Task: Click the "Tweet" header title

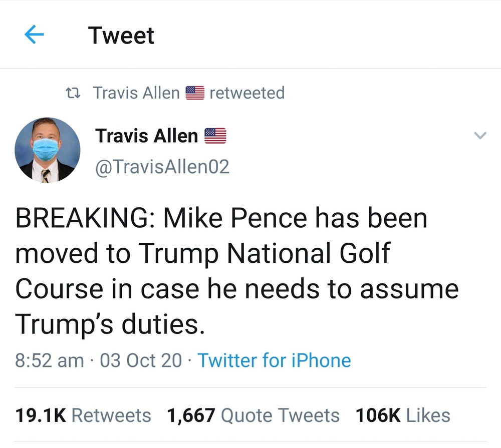Action: [x=121, y=36]
